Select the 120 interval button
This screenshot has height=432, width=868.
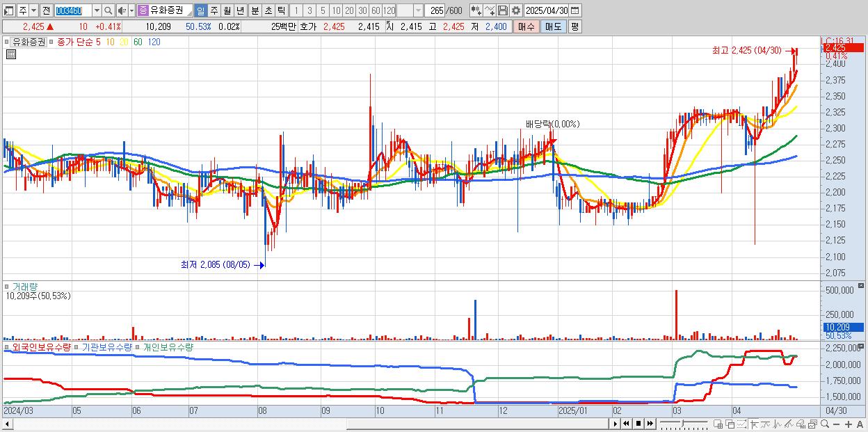coord(389,10)
